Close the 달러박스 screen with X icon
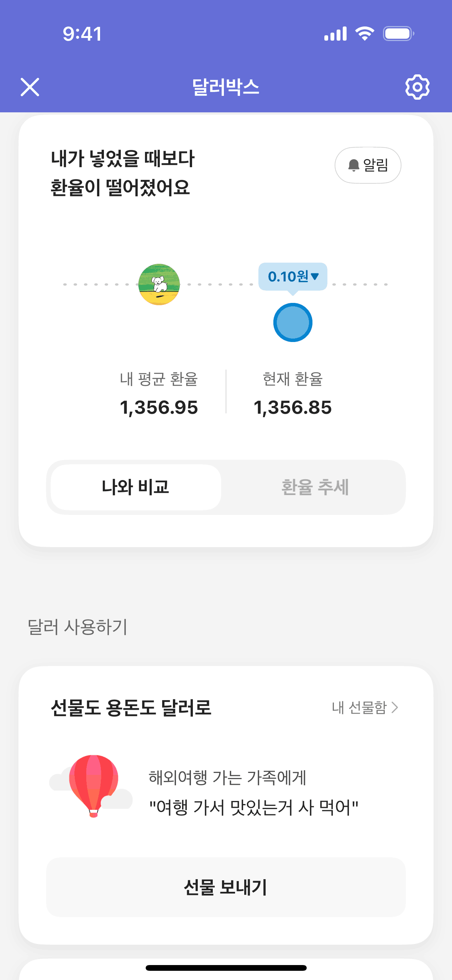Screen dimensions: 452x980 (30, 87)
